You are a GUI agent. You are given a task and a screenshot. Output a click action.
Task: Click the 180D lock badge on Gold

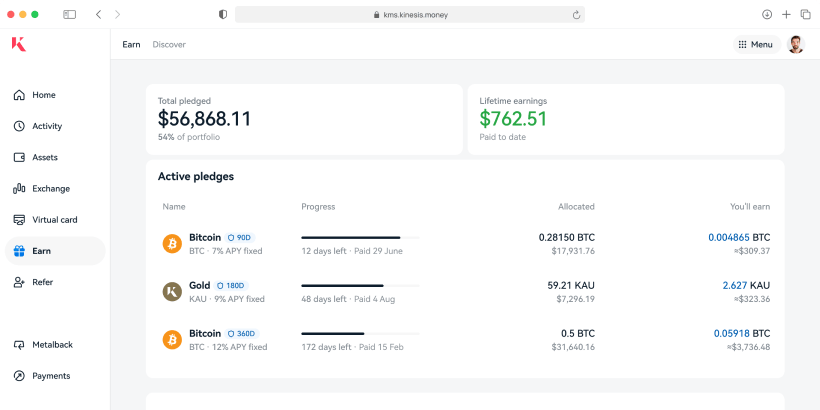[231, 286]
